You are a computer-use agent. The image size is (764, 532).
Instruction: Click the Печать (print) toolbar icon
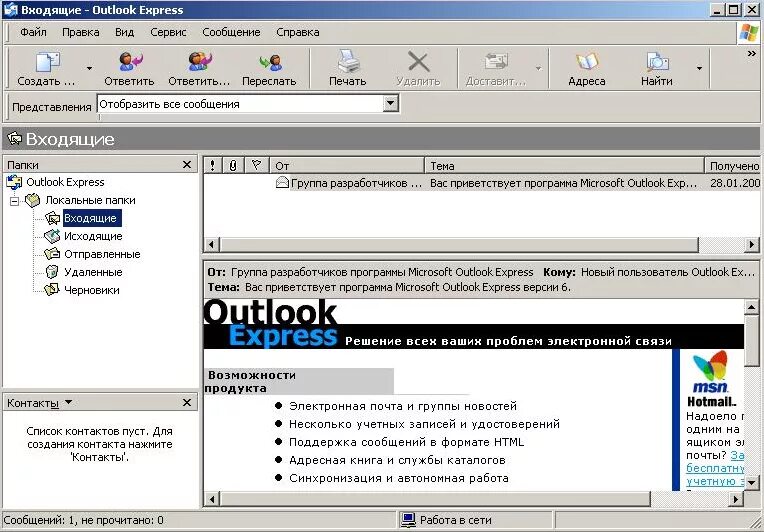pos(348,61)
